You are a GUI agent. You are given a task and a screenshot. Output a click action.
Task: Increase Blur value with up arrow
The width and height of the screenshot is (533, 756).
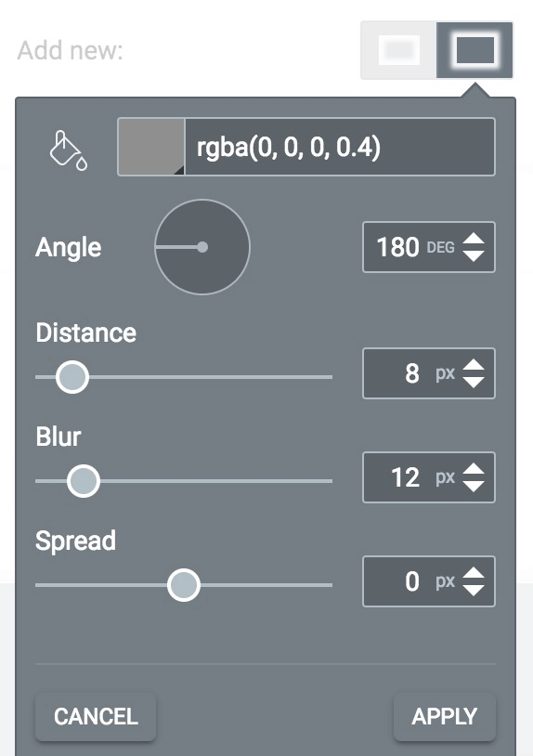[474, 470]
